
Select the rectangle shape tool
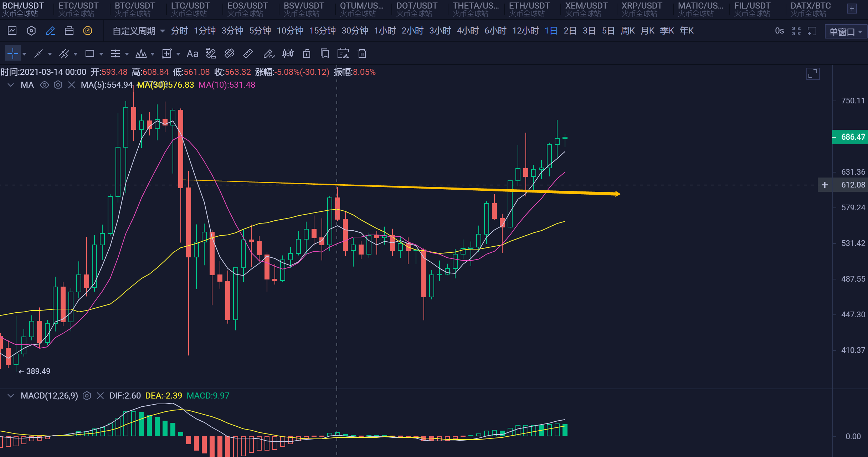(x=90, y=53)
